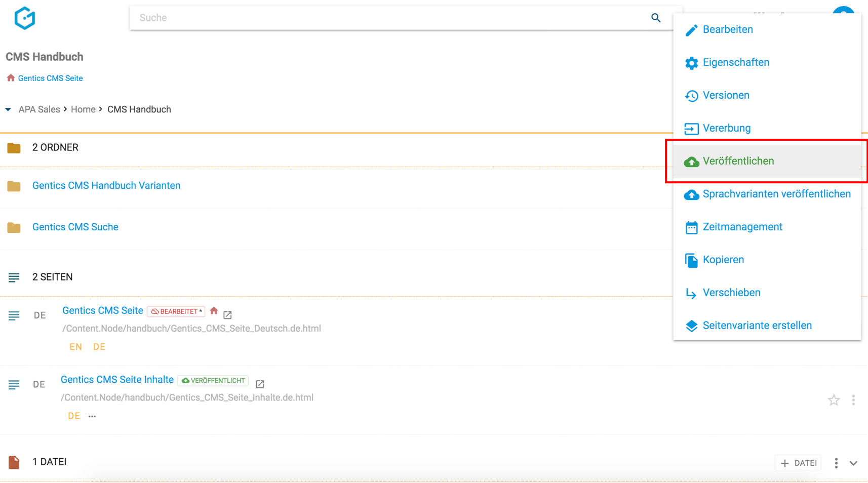Click the home icon under CMS Handbuch title
This screenshot has height=483, width=868.
click(11, 77)
